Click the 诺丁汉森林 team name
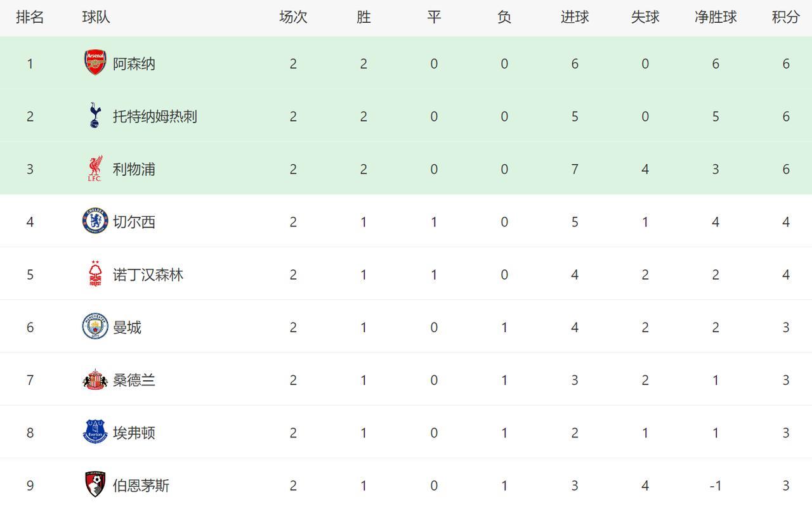This screenshot has height=509, width=812. point(148,274)
